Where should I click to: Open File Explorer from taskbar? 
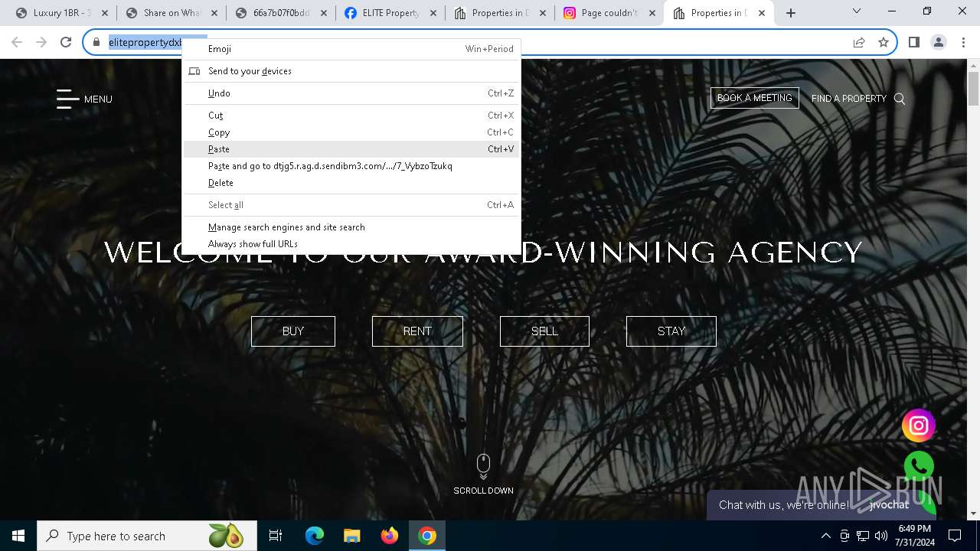(351, 536)
